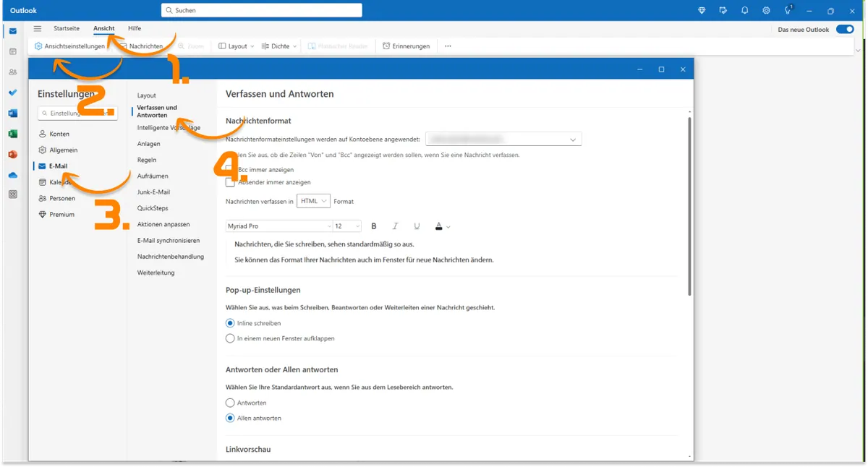This screenshot has height=467, width=868.
Task: Toggle the hamburger navigation pane icon
Action: pyautogui.click(x=38, y=28)
